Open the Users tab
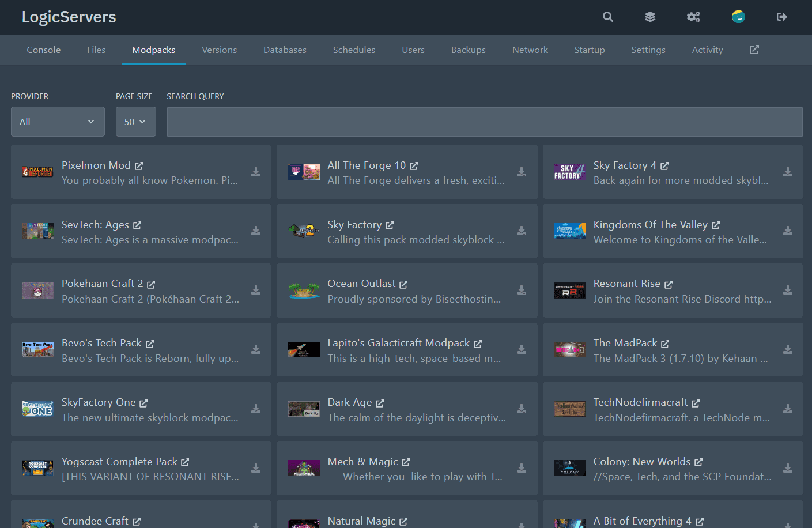Screen dimensions: 812x528 click(x=413, y=50)
